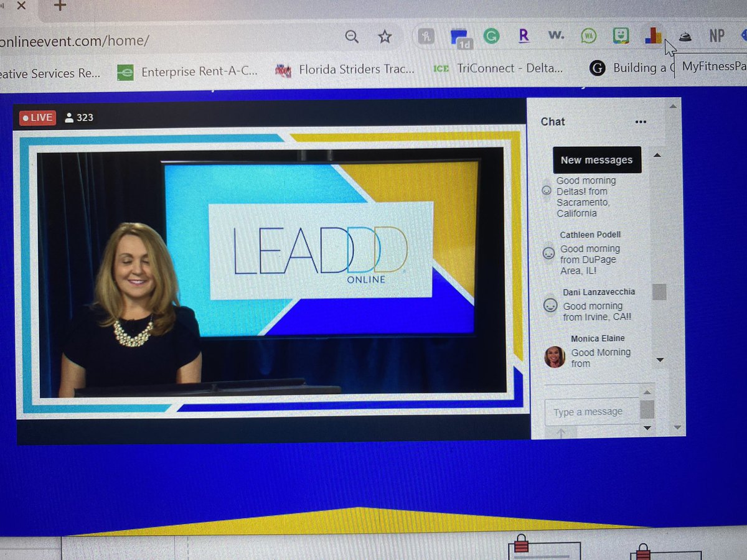747x560 pixels.
Task: Click the URL address bar text
Action: tap(75, 40)
